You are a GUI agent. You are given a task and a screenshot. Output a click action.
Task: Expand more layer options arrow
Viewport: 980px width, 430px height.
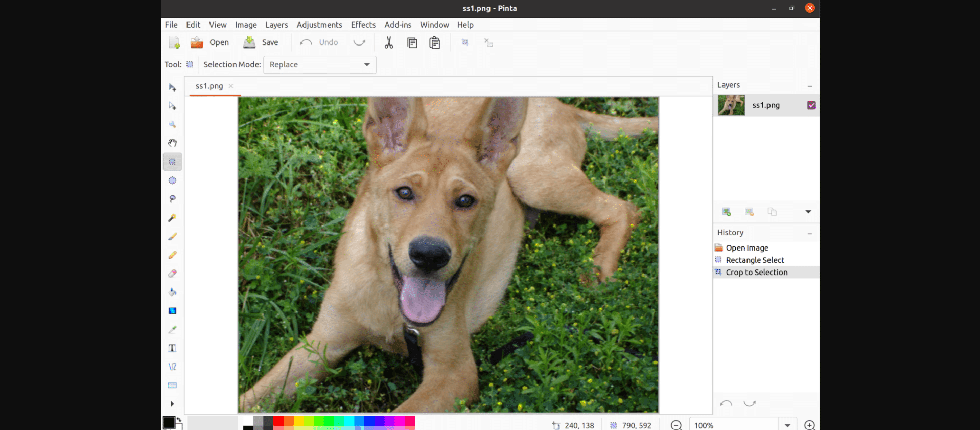808,212
